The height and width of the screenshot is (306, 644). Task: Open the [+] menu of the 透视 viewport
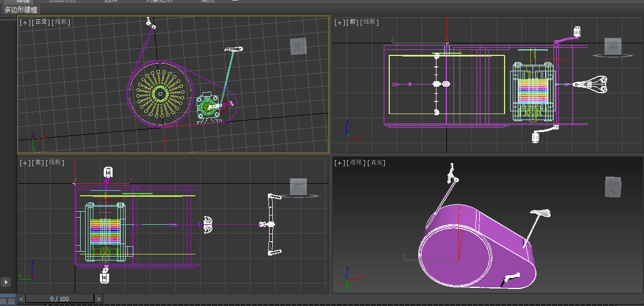pos(340,163)
